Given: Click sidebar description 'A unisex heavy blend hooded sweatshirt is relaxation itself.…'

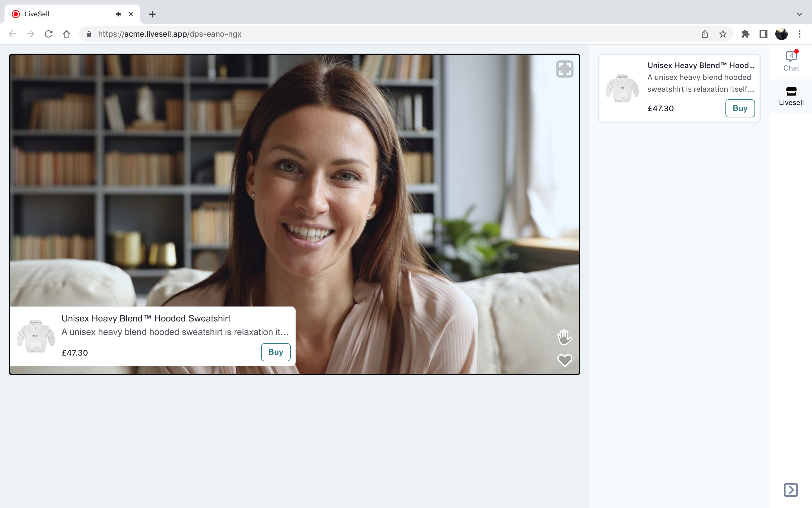Looking at the screenshot, I should click(701, 83).
